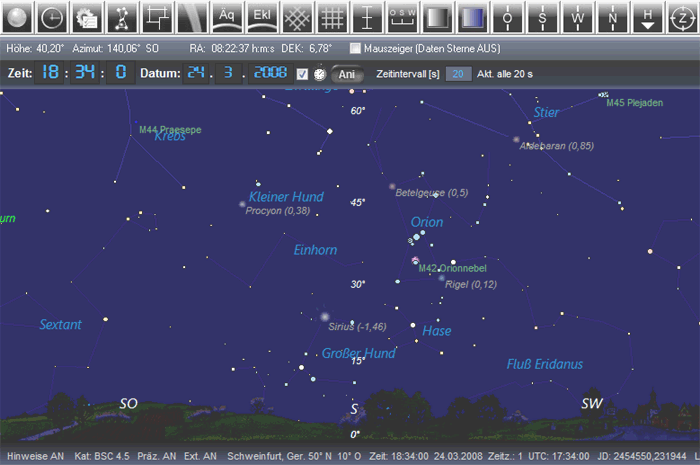Image resolution: width=700 pixels, height=465 pixels.
Task: Toggle the equator line (Äq) icon
Action: click(228, 17)
